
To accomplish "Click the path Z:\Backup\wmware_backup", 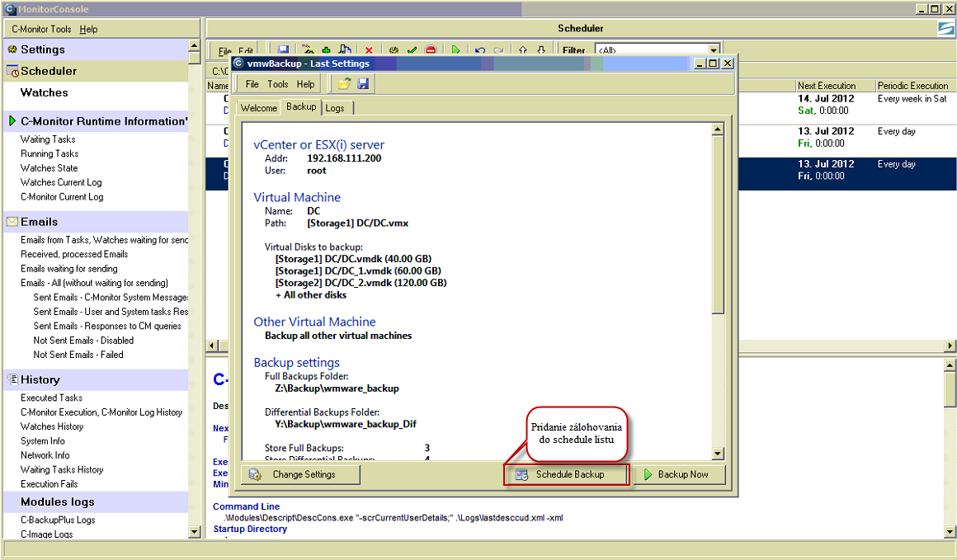I will point(337,388).
